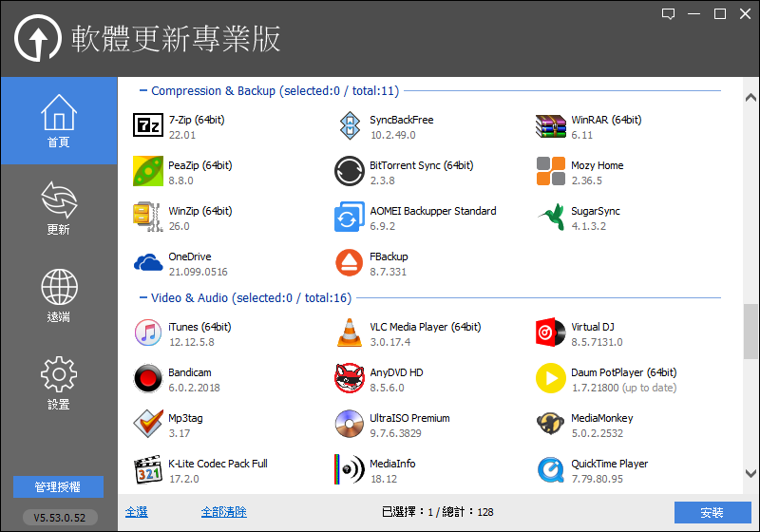The height and width of the screenshot is (532, 760).
Task: Click the 'AOMEI Backupper Standard' name
Action: [433, 211]
